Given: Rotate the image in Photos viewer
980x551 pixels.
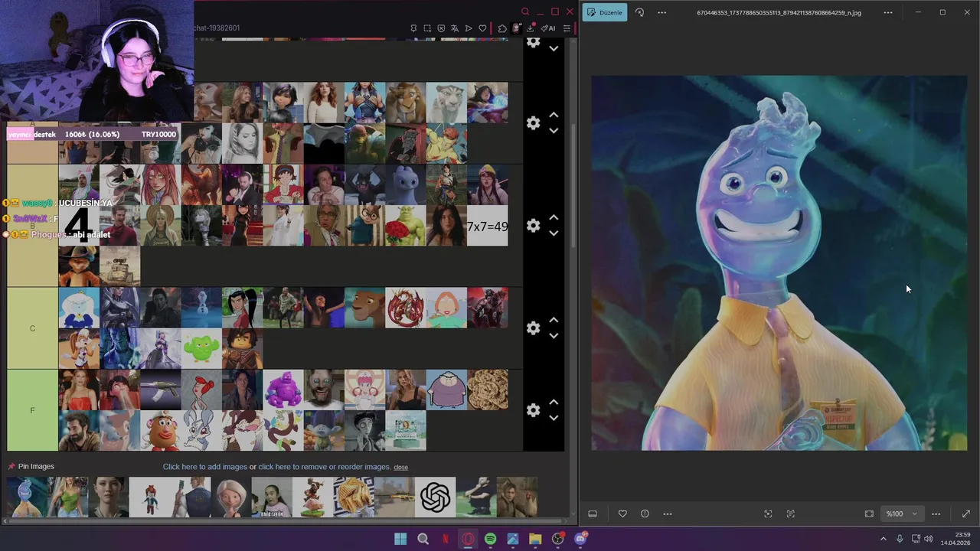Looking at the screenshot, I should (x=639, y=12).
